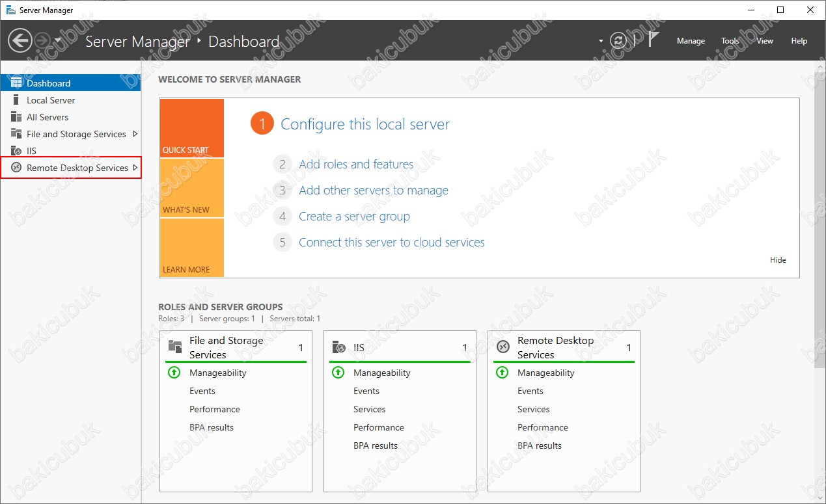Click File and Storage Services tile icon

coord(174,347)
